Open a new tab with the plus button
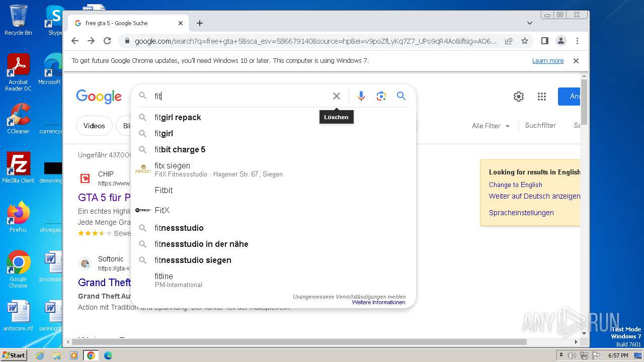This screenshot has width=644, height=362. pyautogui.click(x=200, y=23)
